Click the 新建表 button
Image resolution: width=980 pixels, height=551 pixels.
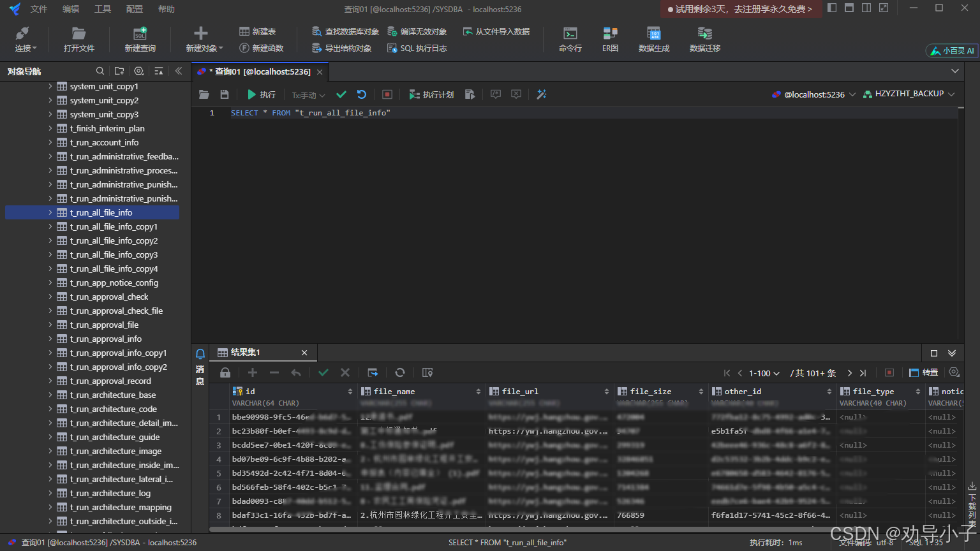coord(257,31)
